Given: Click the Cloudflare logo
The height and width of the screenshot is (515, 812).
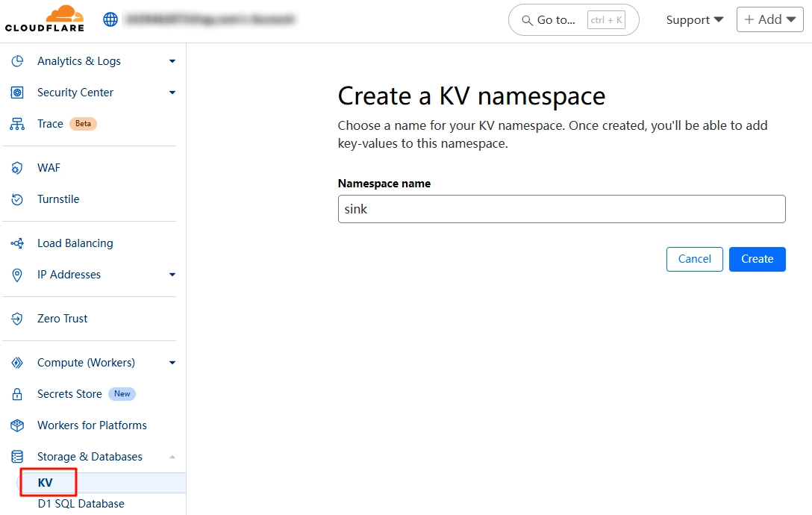Looking at the screenshot, I should (x=45, y=19).
